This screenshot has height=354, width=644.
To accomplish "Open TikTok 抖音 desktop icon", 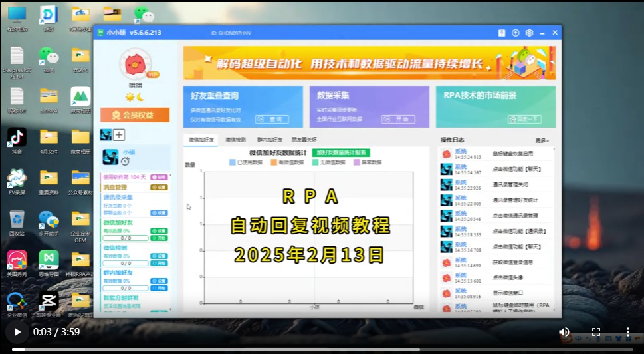I will (x=17, y=137).
